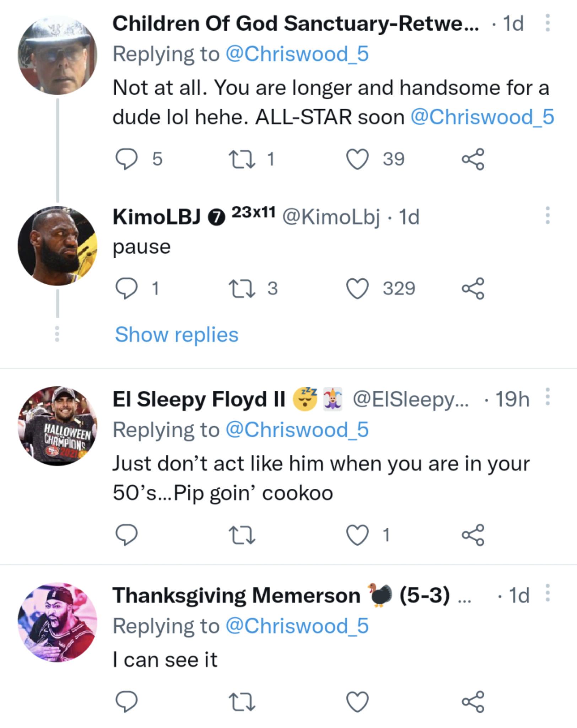Viewport: 577px width, 728px height.
Task: Reply to the "I can see it" tweet
Action: [x=126, y=702]
